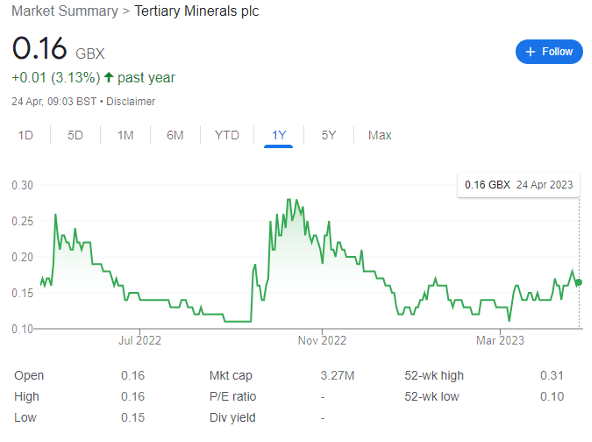This screenshot has height=442, width=592.
Task: Click the green end-point dot on chart
Action: point(579,282)
